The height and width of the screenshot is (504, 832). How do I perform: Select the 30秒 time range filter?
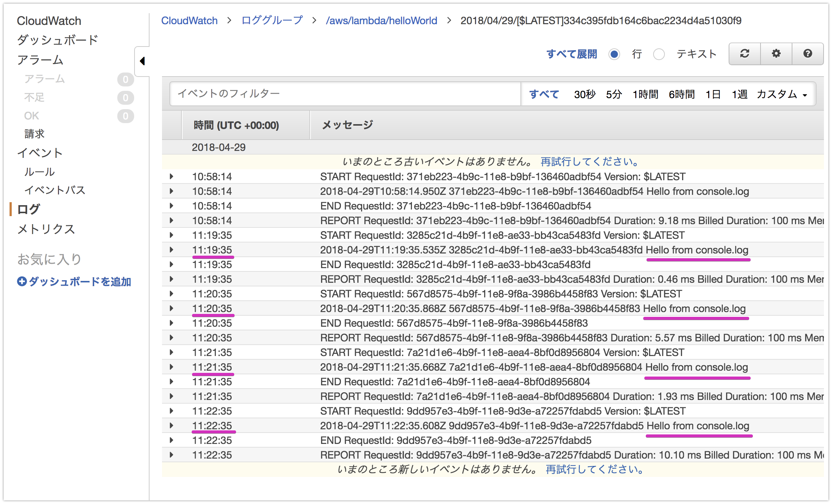pyautogui.click(x=584, y=94)
